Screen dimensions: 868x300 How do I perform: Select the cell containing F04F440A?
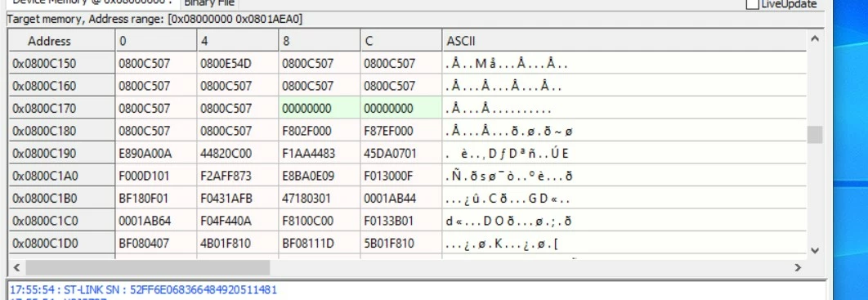click(238, 221)
